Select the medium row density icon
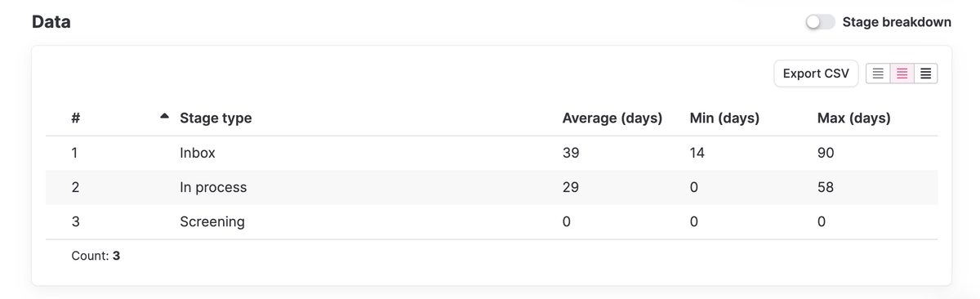This screenshot has width=980, height=299. [x=902, y=74]
